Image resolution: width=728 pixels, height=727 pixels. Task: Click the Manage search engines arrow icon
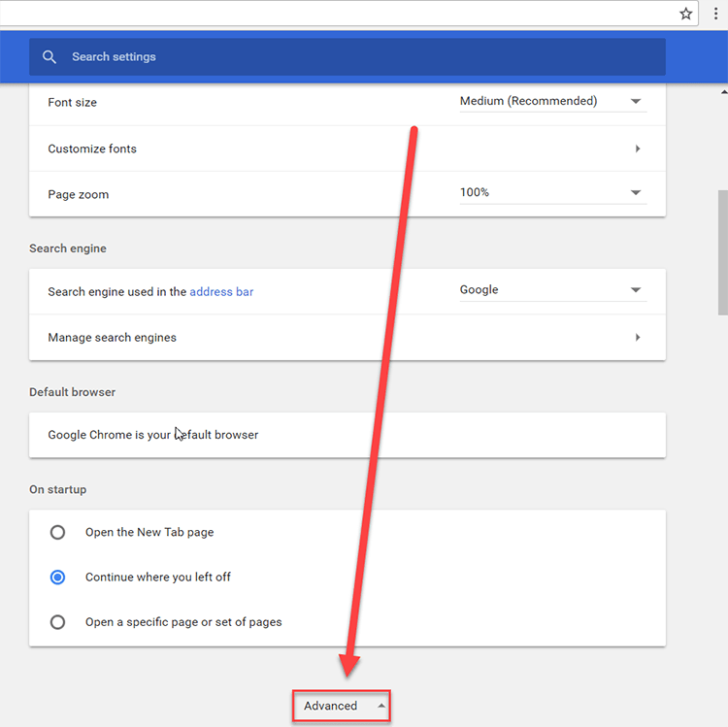point(638,338)
